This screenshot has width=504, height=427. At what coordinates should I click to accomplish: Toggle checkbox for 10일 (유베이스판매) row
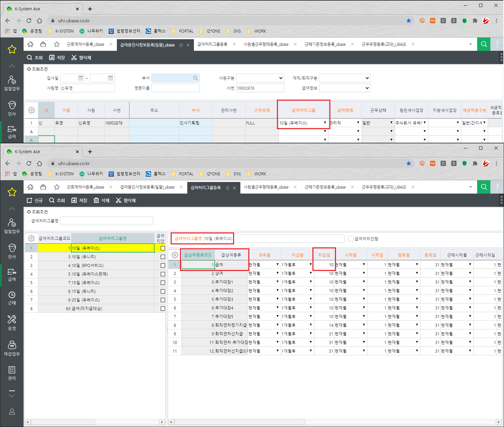[163, 274]
